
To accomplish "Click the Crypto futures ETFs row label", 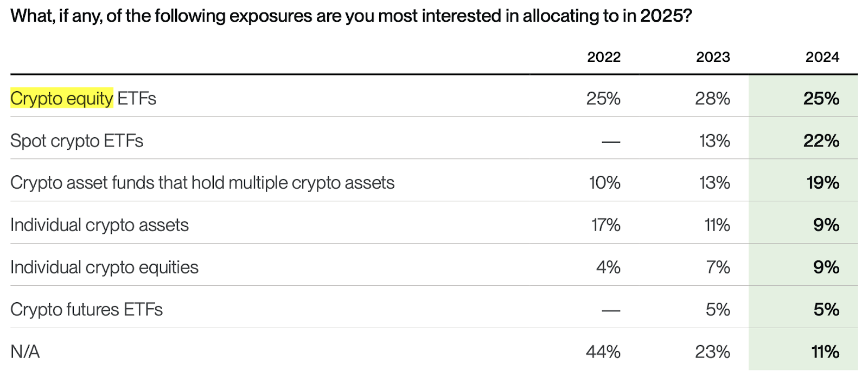I will (x=86, y=310).
